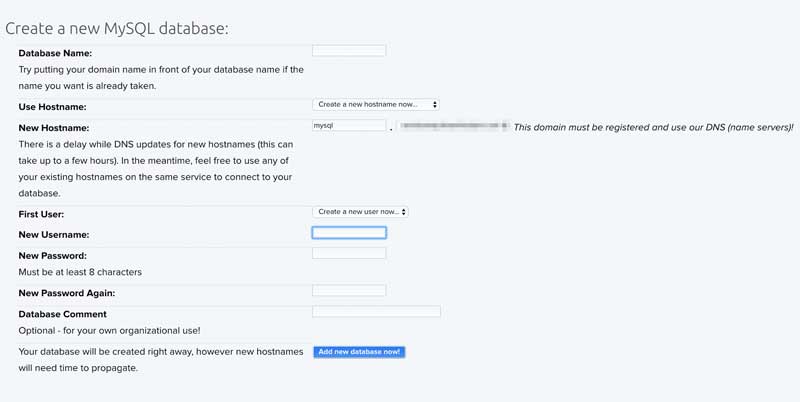This screenshot has width=800, height=402.
Task: Open the Use Hostname dropdown
Action: pos(376,104)
